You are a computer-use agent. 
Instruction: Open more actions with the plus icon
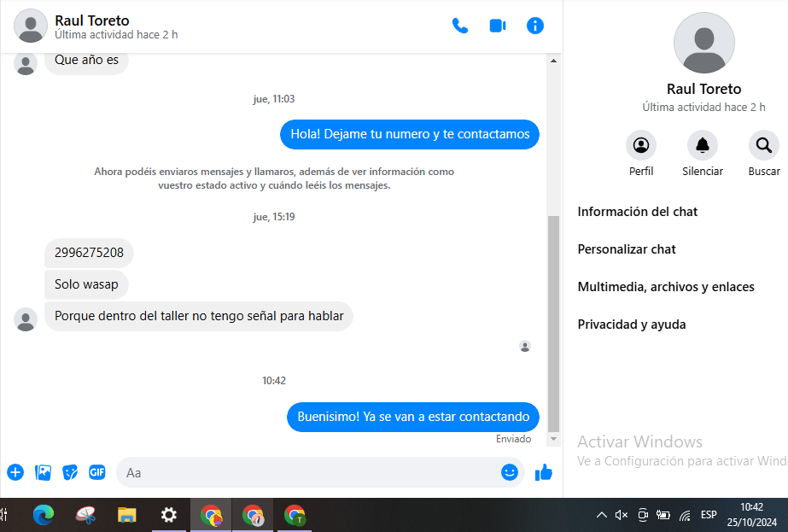click(15, 472)
